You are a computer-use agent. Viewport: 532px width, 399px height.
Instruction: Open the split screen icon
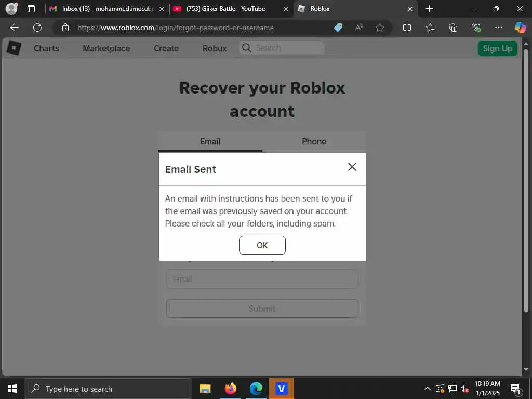(x=407, y=28)
